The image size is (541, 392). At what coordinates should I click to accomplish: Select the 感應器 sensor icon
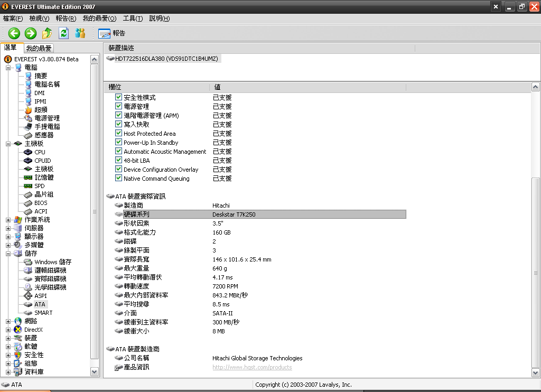(28, 135)
